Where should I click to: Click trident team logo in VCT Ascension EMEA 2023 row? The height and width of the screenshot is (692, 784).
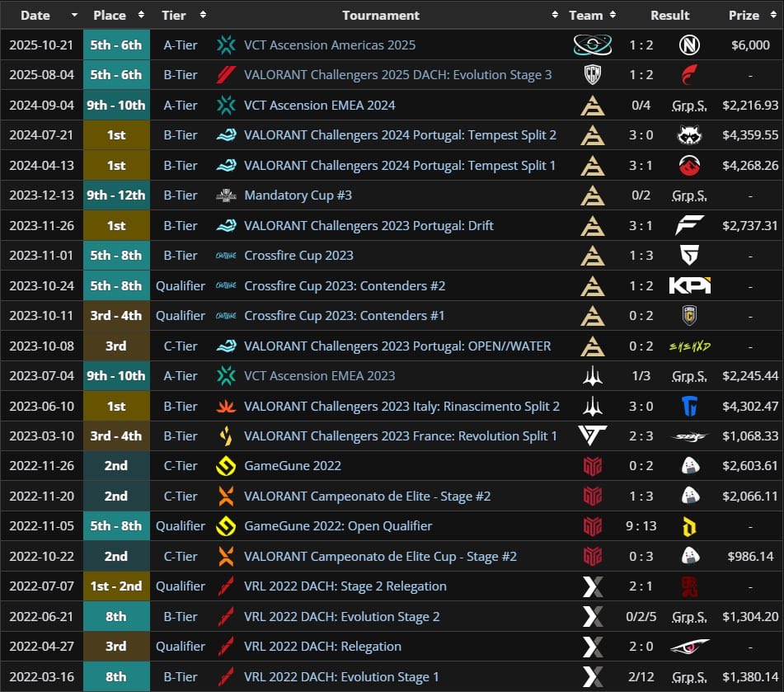tap(593, 376)
